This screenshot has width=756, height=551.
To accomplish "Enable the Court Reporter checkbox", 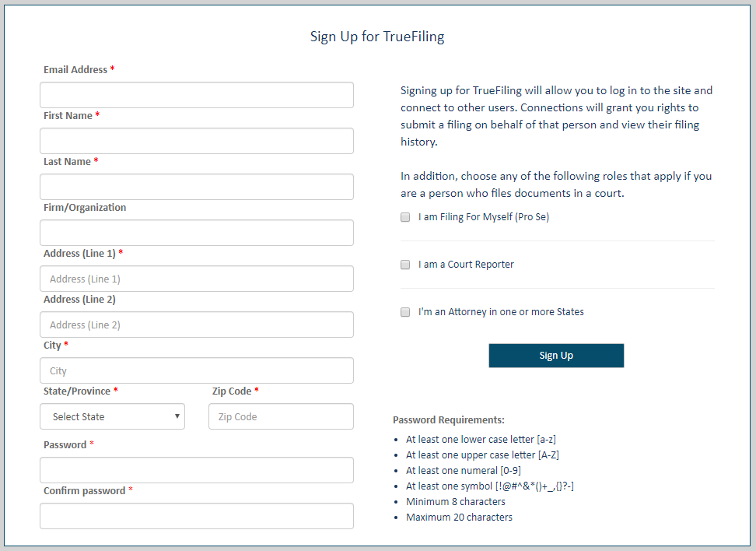I will tap(405, 265).
